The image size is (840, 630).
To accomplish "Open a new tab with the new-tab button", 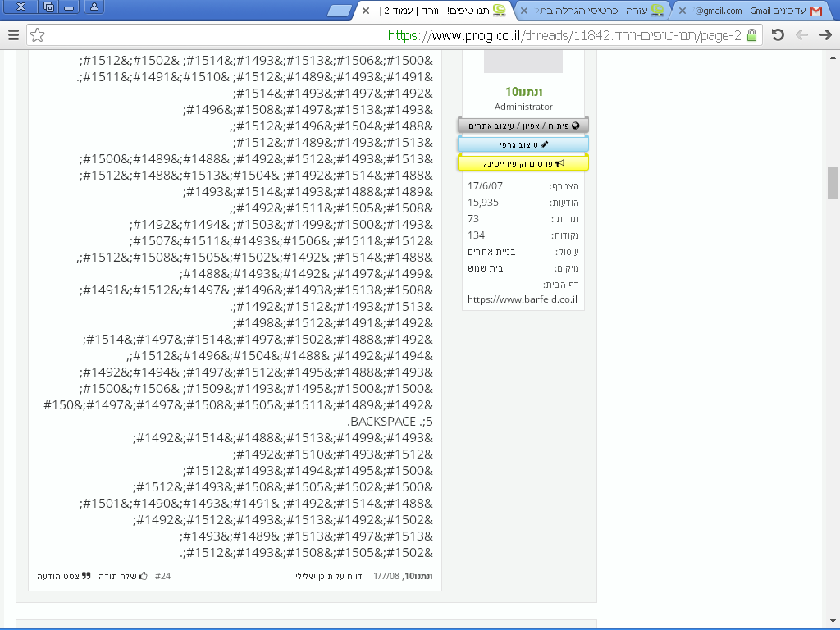I will pos(339,10).
